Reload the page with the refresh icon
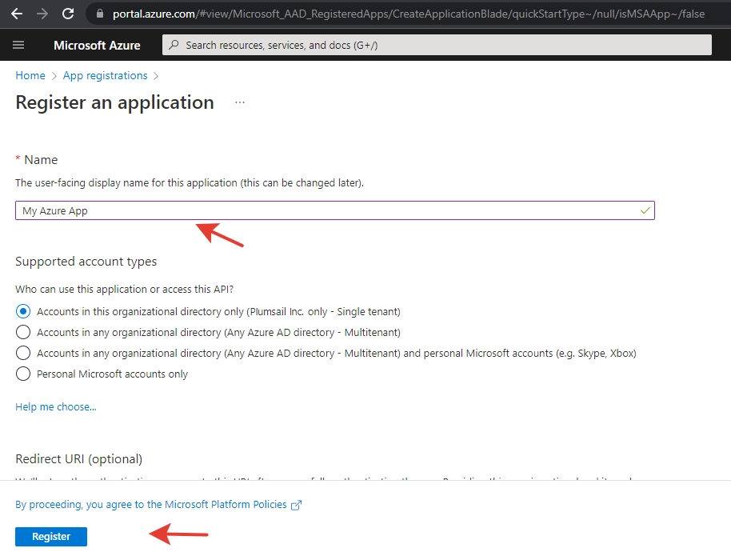Image resolution: width=731 pixels, height=560 pixels. [68, 14]
